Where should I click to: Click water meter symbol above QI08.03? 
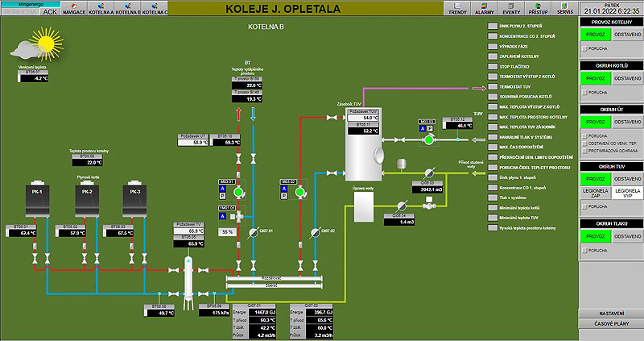(x=429, y=173)
